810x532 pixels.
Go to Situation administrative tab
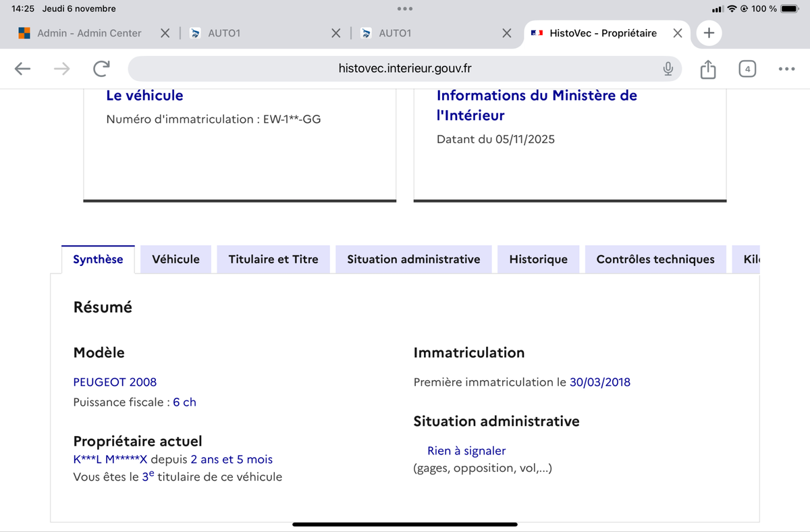pos(413,259)
